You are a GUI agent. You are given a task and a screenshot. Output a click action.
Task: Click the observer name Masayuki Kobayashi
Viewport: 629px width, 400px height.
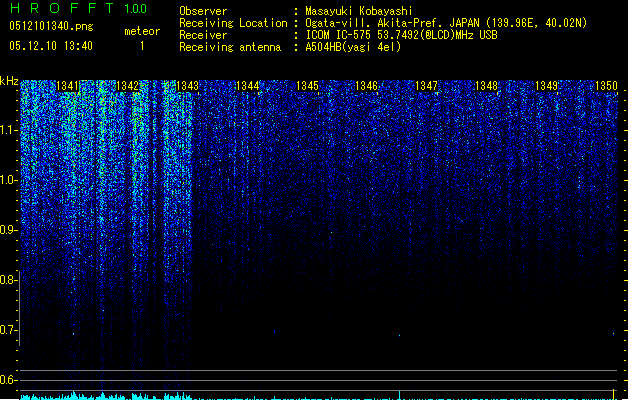[359, 11]
